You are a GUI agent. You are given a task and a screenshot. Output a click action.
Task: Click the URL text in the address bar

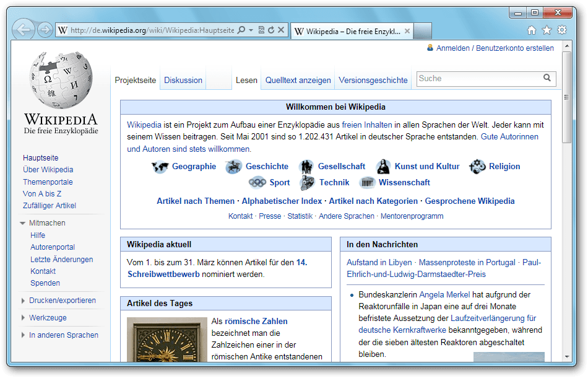[x=152, y=30]
